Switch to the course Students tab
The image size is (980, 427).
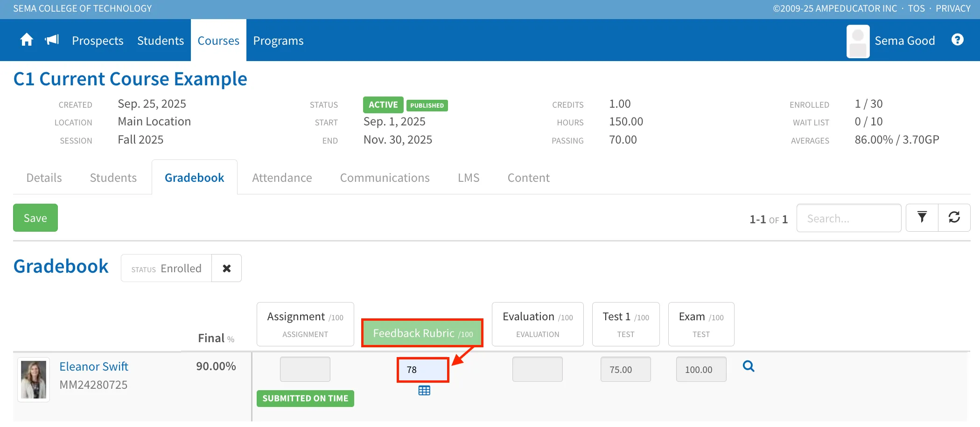113,178
